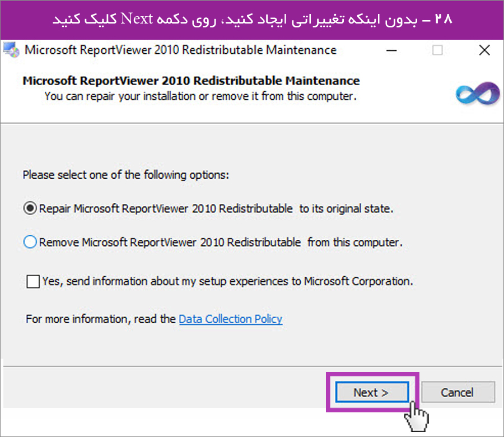This screenshot has height=437, width=504.
Task: Click the window title bar text
Action: (181, 50)
